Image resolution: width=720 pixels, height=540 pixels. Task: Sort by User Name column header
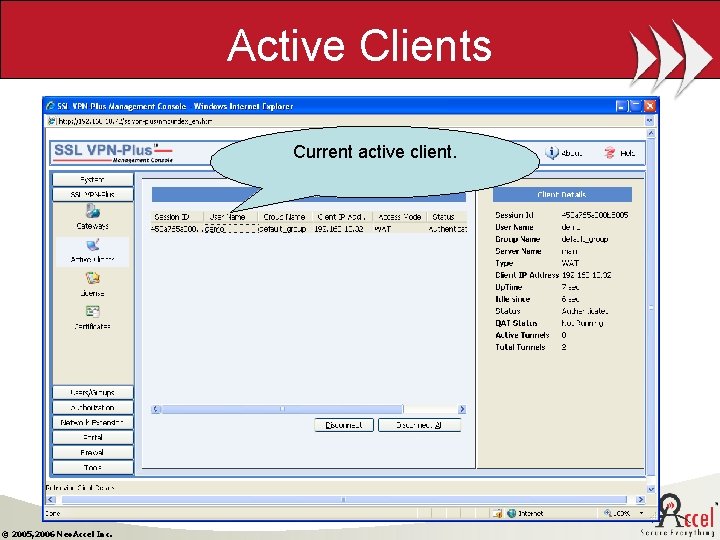(x=231, y=217)
